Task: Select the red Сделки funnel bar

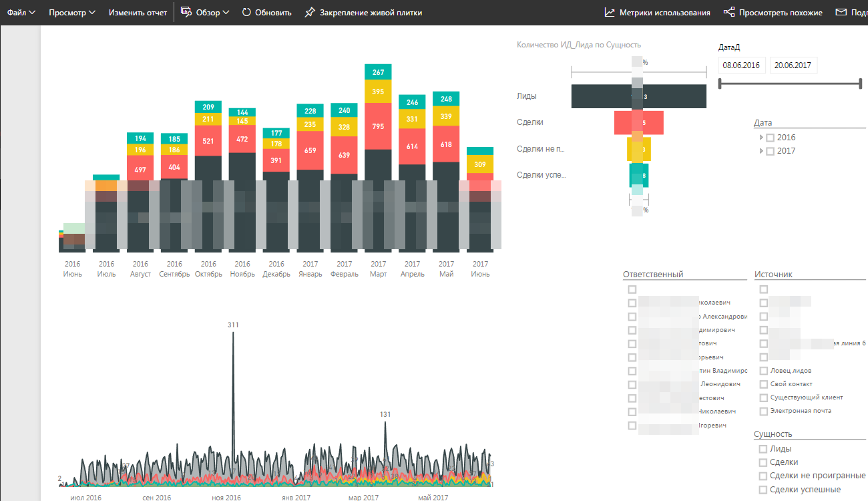Action: click(x=639, y=123)
